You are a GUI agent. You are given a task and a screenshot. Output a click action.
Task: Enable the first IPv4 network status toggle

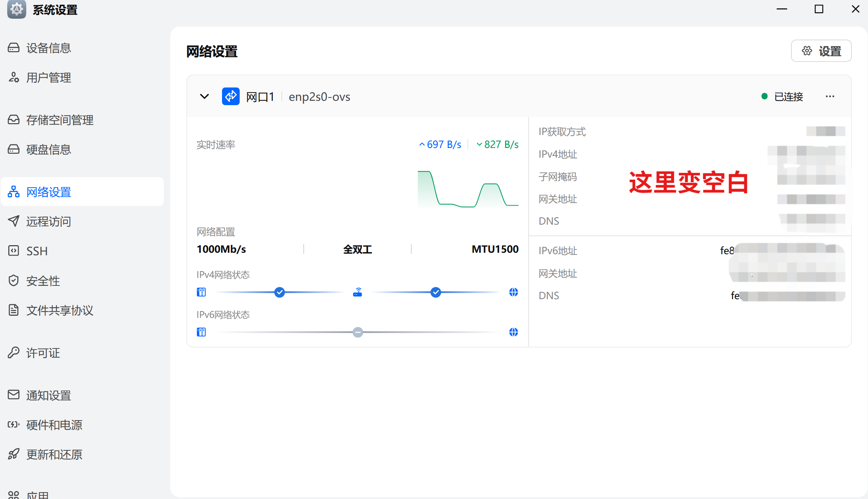(279, 292)
